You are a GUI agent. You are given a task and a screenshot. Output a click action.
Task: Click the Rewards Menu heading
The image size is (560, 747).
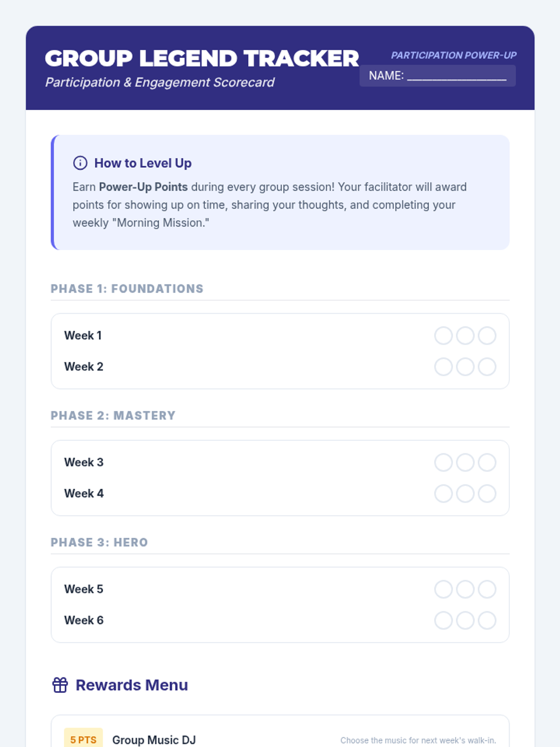[x=132, y=685]
